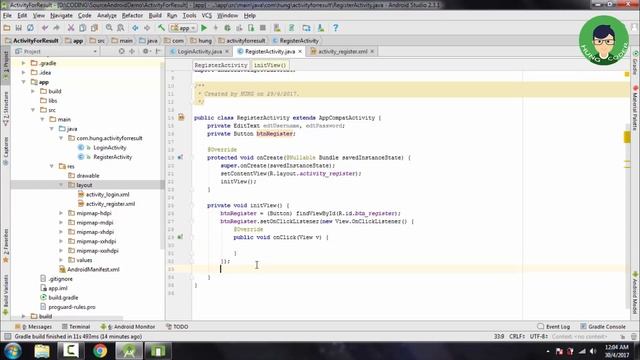640x360 pixels.
Task: Click the Debug app bug icon
Action: (x=227, y=28)
